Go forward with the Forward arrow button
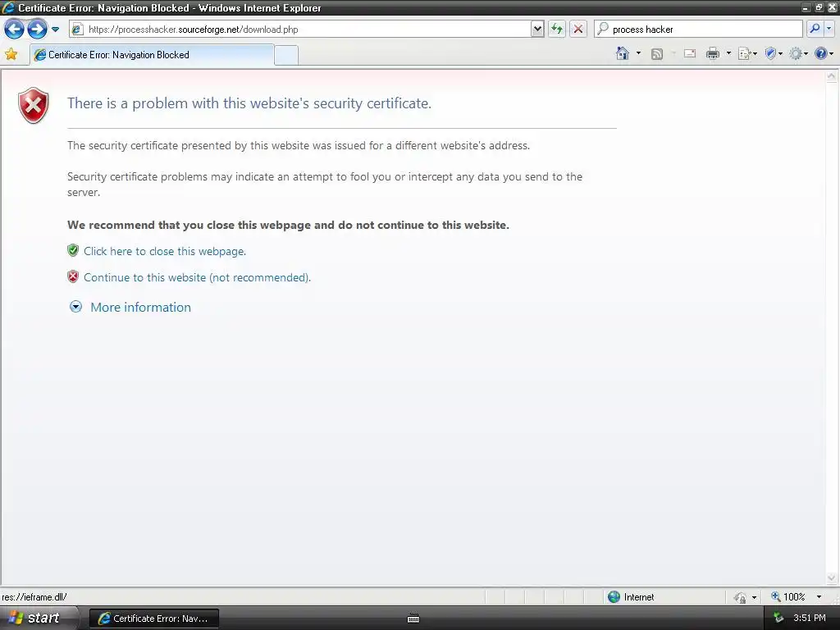Image resolution: width=840 pixels, height=630 pixels. [x=37, y=29]
